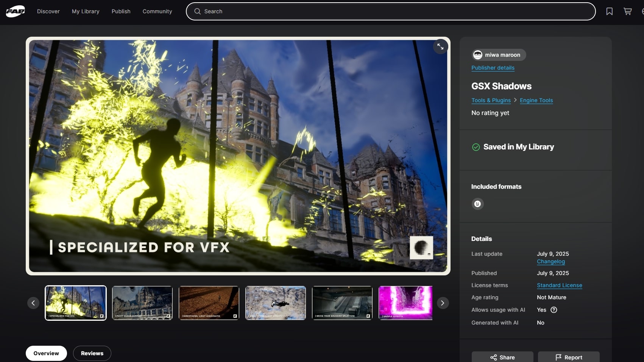Click the miwa maroon publisher chip
Viewport: 644px width, 362px height.
(x=499, y=55)
